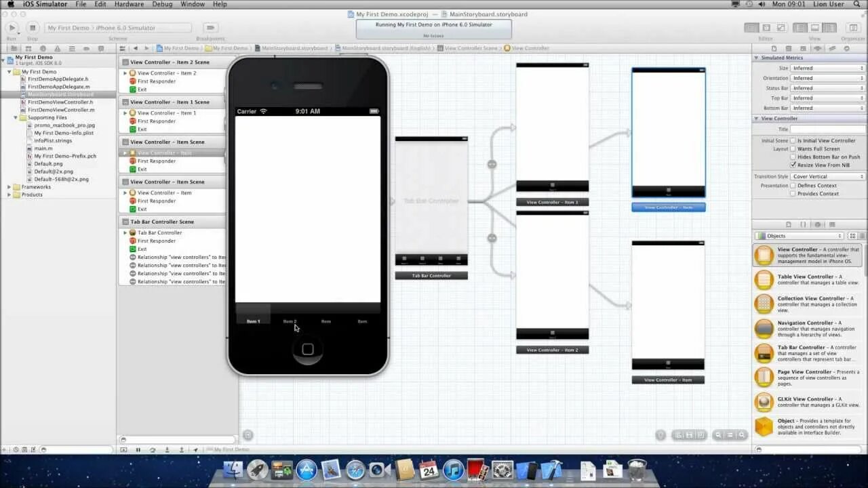This screenshot has height=488, width=868.
Task: Click the jump bar forward arrow
Action: [x=146, y=48]
